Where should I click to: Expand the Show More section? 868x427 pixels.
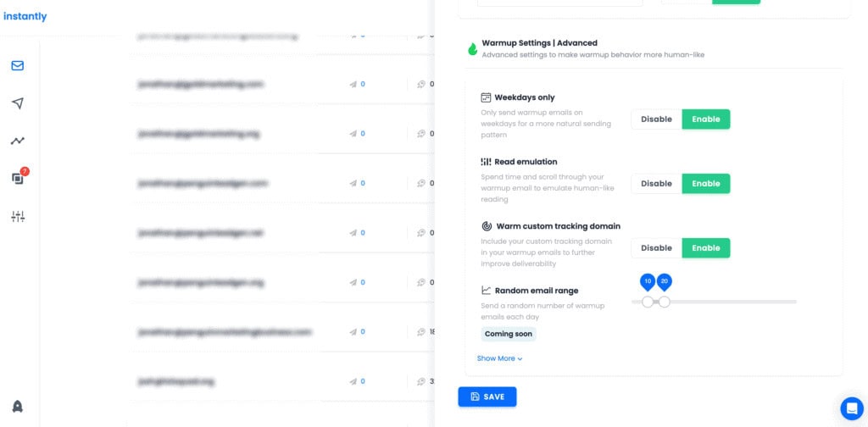click(x=499, y=358)
